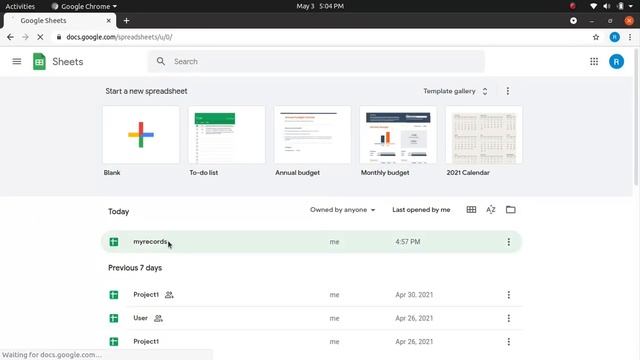
Task: Open the Owned by anyone dropdown
Action: (342, 209)
